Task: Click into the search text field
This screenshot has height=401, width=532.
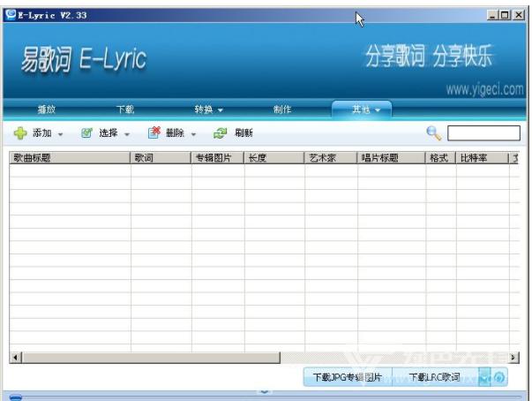Action: pyautogui.click(x=483, y=132)
